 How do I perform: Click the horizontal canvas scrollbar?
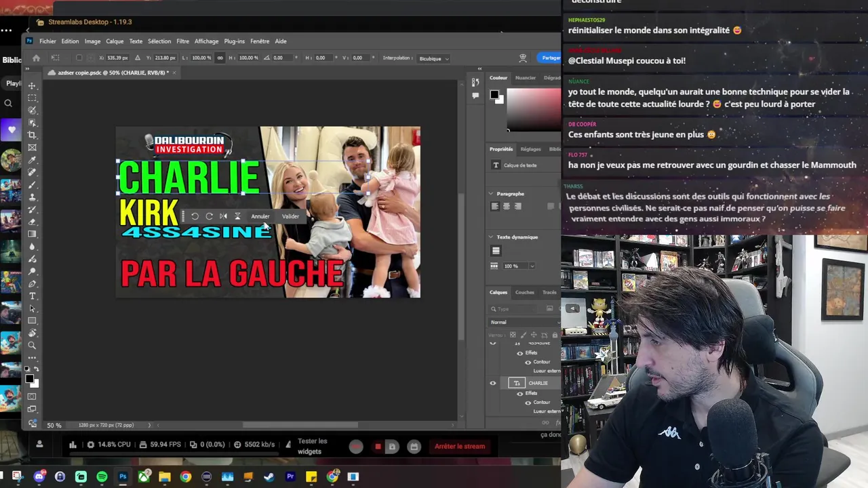[x=300, y=425]
